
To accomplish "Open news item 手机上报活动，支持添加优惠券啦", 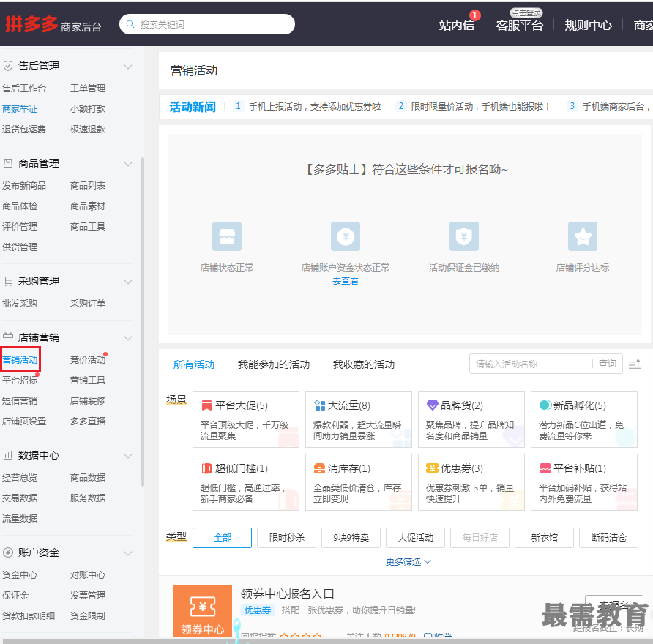I will pyautogui.click(x=315, y=107).
